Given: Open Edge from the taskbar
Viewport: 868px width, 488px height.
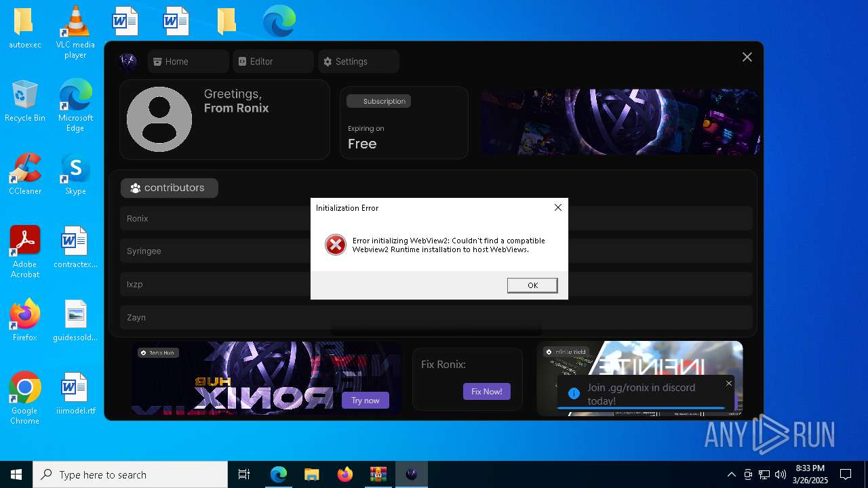Looking at the screenshot, I should click(x=279, y=474).
